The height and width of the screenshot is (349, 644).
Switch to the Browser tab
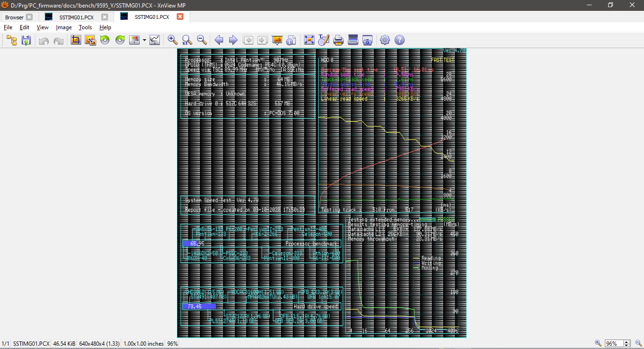click(x=14, y=17)
